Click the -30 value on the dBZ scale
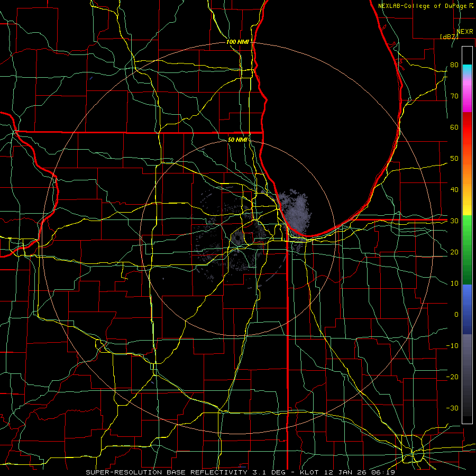The width and height of the screenshot is (476, 476). [x=452, y=408]
